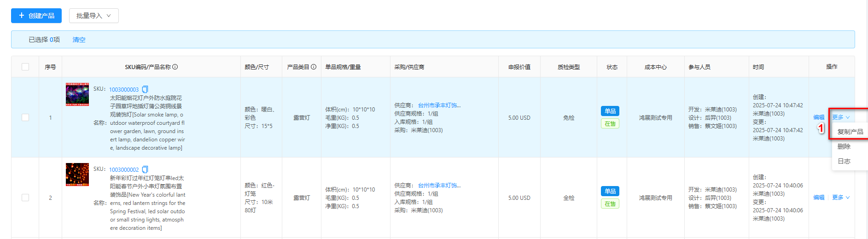Check the checkbox for row 2
The height and width of the screenshot is (239, 868).
(x=25, y=198)
